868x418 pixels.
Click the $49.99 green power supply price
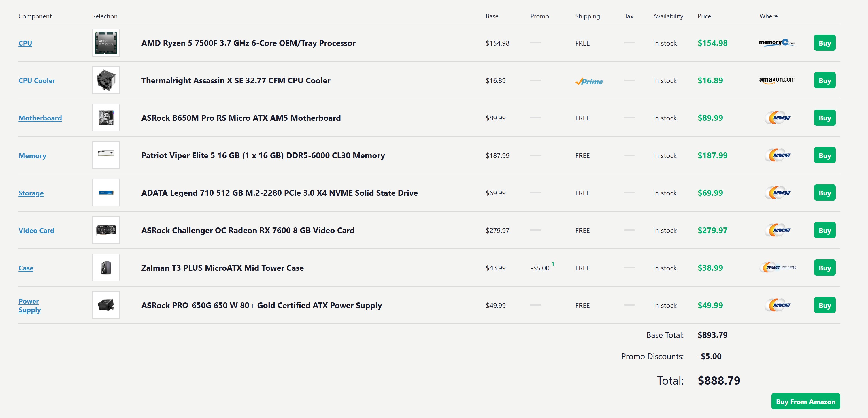point(710,305)
